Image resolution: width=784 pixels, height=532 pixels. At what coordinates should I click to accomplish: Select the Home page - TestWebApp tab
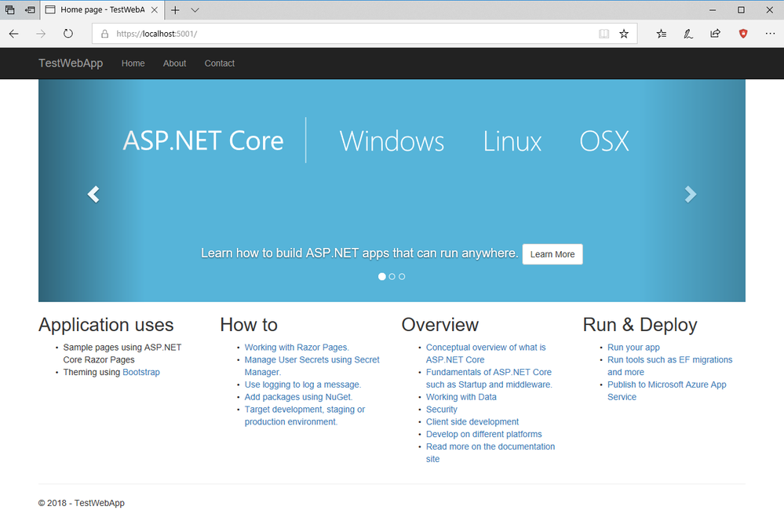point(102,10)
